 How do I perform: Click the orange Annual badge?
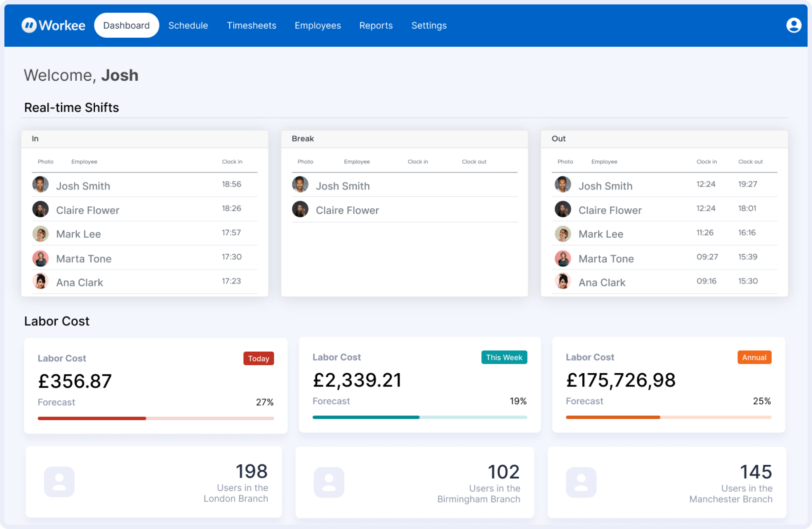coord(754,357)
